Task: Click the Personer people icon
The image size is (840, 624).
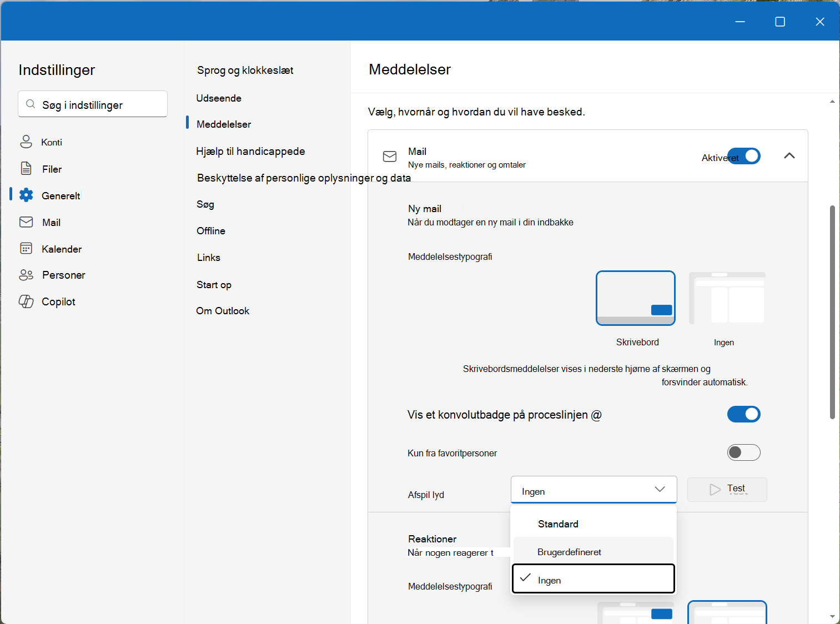Action: (x=26, y=275)
